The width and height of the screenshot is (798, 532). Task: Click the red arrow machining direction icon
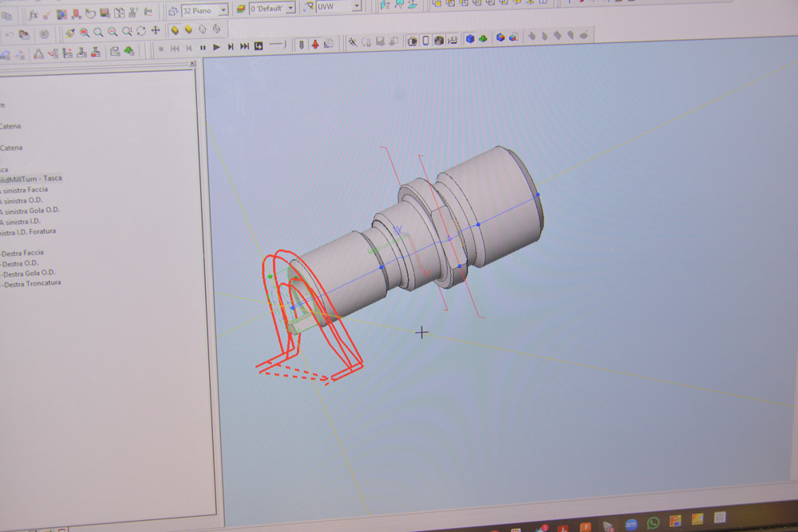[x=317, y=45]
